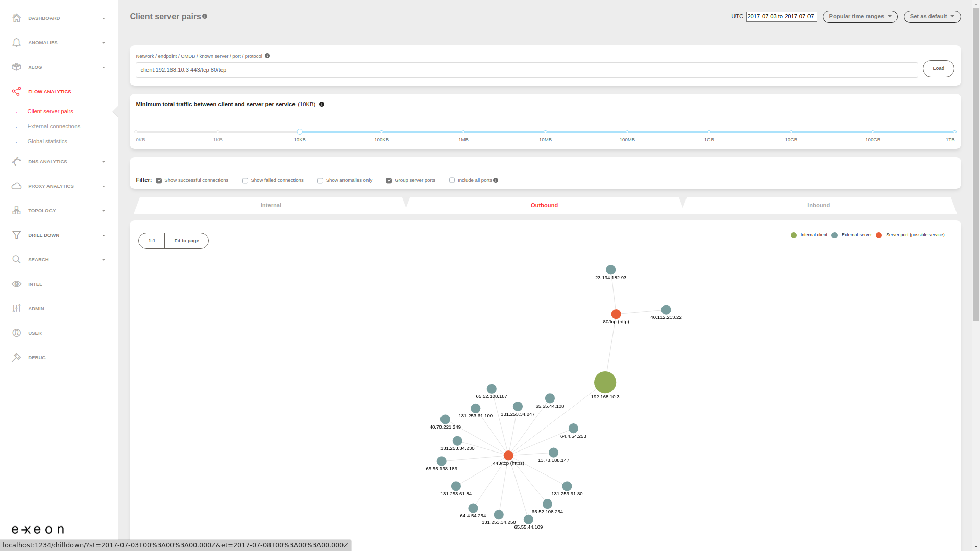Click the Drill Down funnel icon
The width and height of the screenshot is (980, 551).
tap(16, 235)
